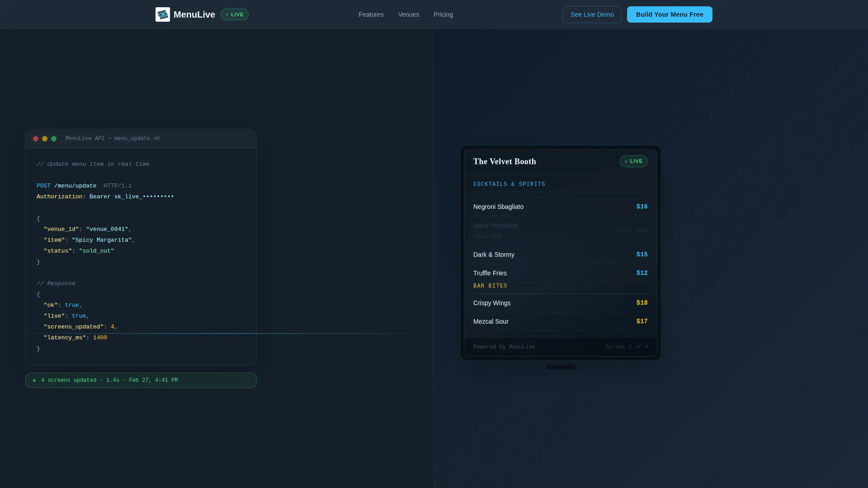Image resolution: width=868 pixels, height=488 pixels.
Task: Click the red dot in terminal title bar
Action: click(x=36, y=139)
